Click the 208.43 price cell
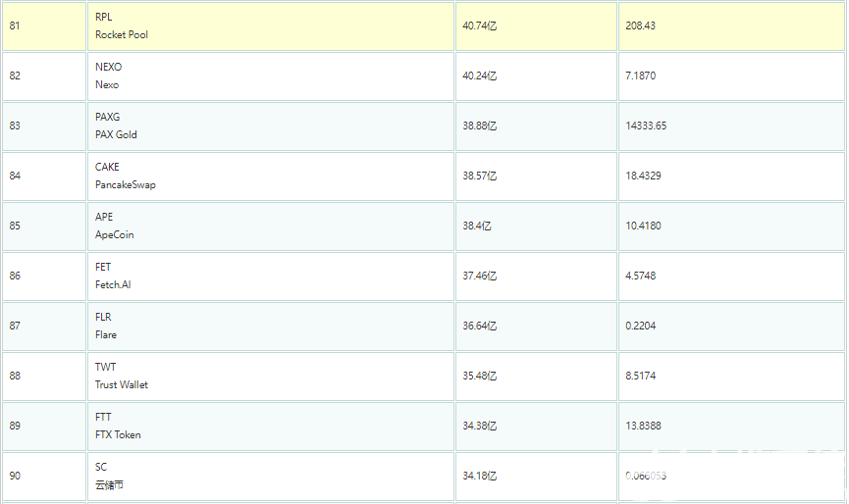849x504 pixels. click(640, 25)
